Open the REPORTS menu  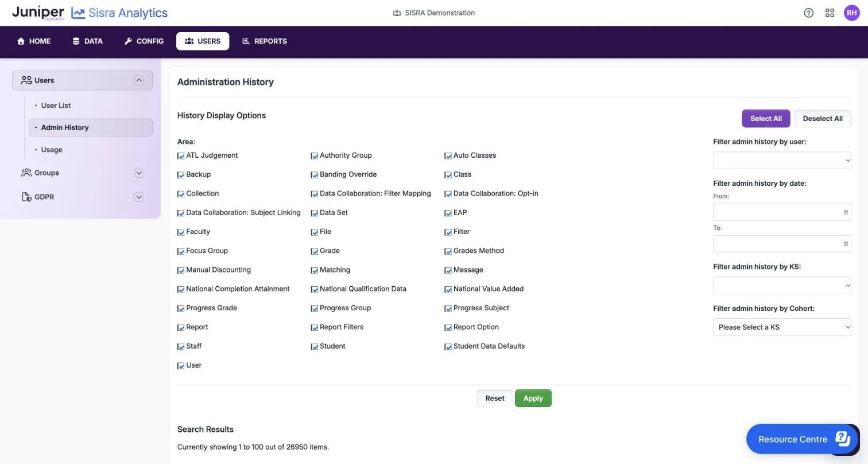265,41
